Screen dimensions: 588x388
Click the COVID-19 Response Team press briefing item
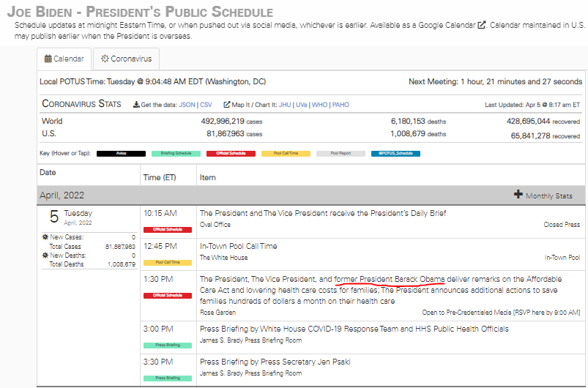(354, 329)
